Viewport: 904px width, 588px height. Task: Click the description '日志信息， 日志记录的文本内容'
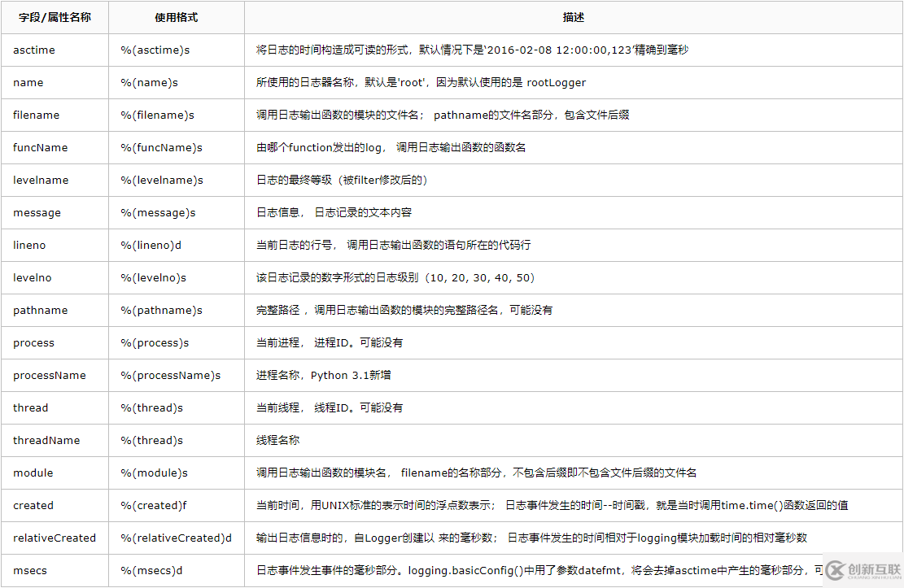[574, 213]
